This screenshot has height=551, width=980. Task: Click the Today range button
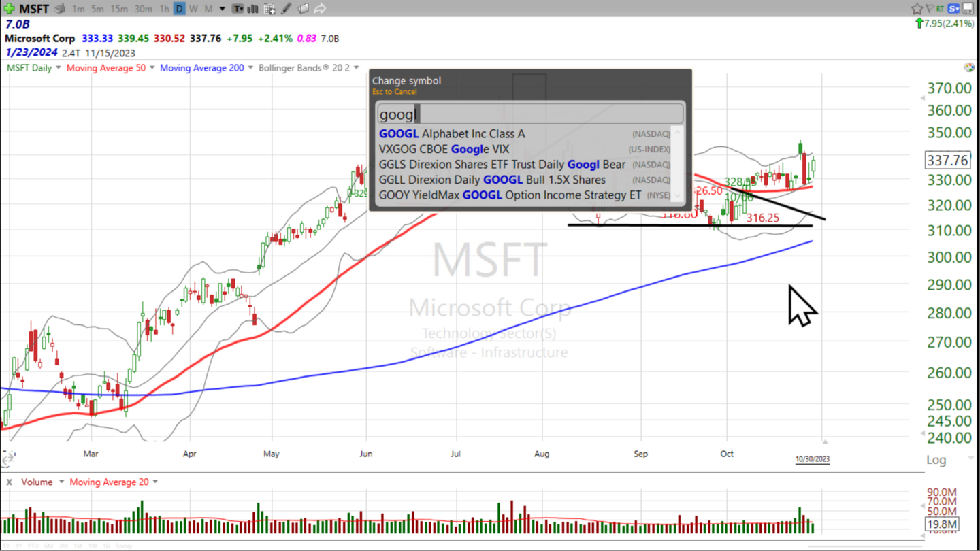coord(124,546)
